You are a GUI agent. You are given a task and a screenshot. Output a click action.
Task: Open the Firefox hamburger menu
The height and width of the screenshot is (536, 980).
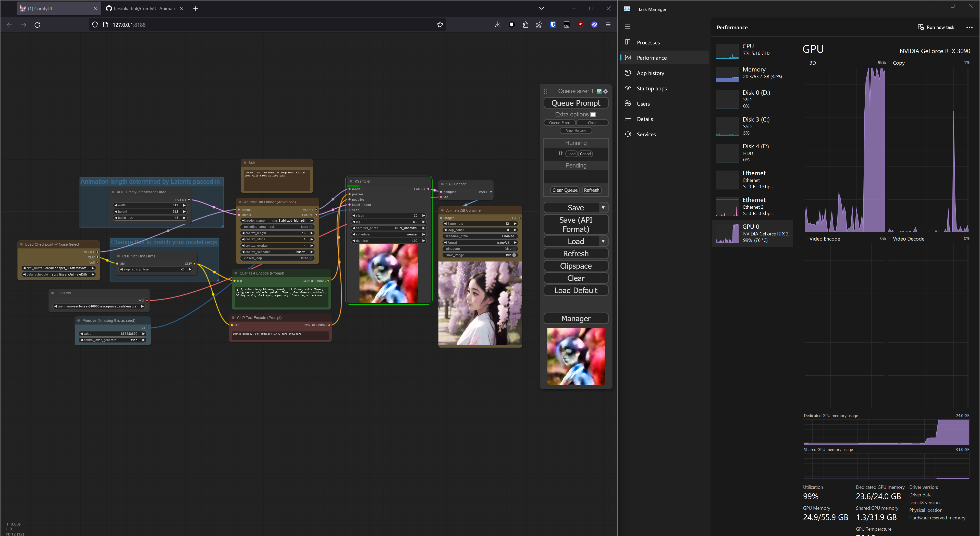pyautogui.click(x=608, y=24)
